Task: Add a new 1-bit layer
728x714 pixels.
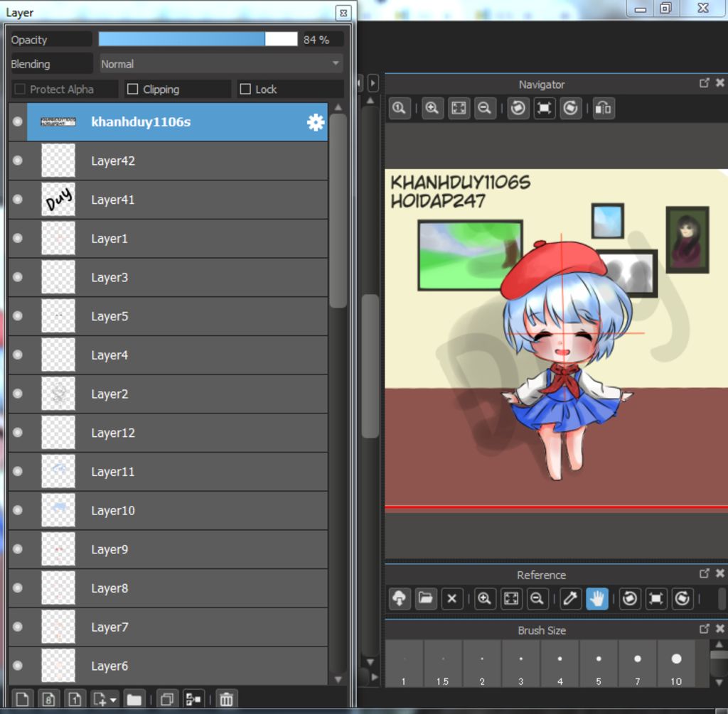Action: pos(75,698)
